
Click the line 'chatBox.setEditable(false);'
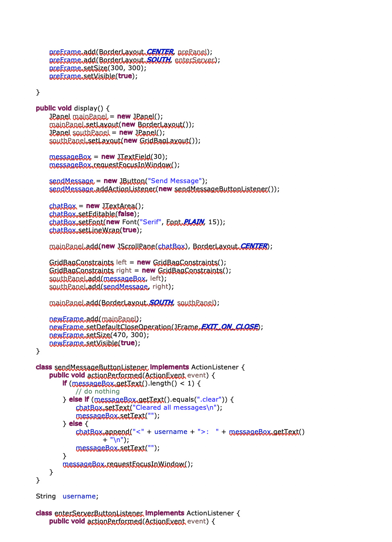tap(94, 214)
